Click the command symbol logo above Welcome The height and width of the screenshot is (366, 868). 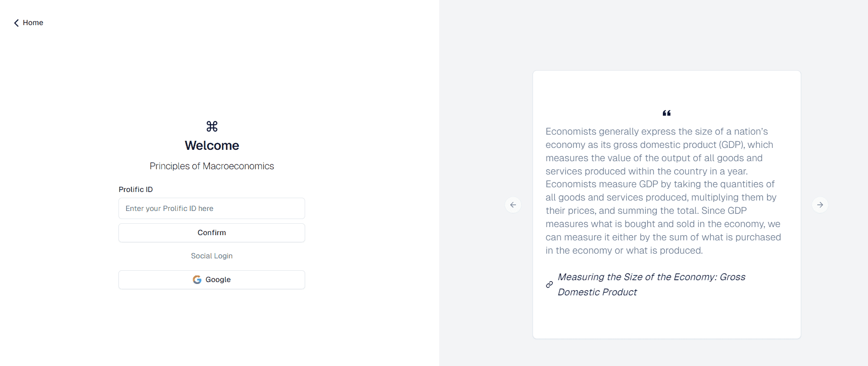[x=212, y=126]
